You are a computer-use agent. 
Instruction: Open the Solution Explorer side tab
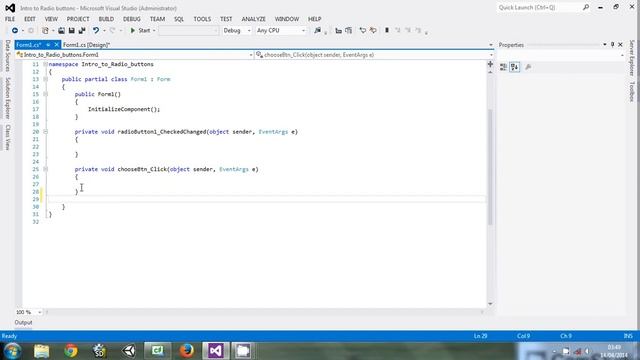click(8, 98)
